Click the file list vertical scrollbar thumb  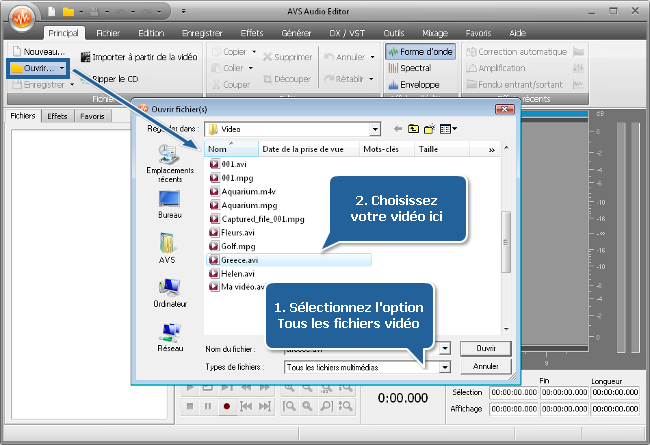(x=506, y=242)
